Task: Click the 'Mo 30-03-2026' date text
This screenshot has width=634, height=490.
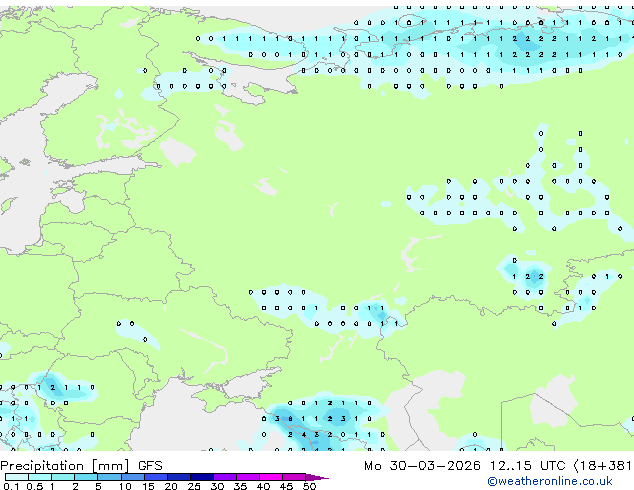Action: pyautogui.click(x=422, y=466)
